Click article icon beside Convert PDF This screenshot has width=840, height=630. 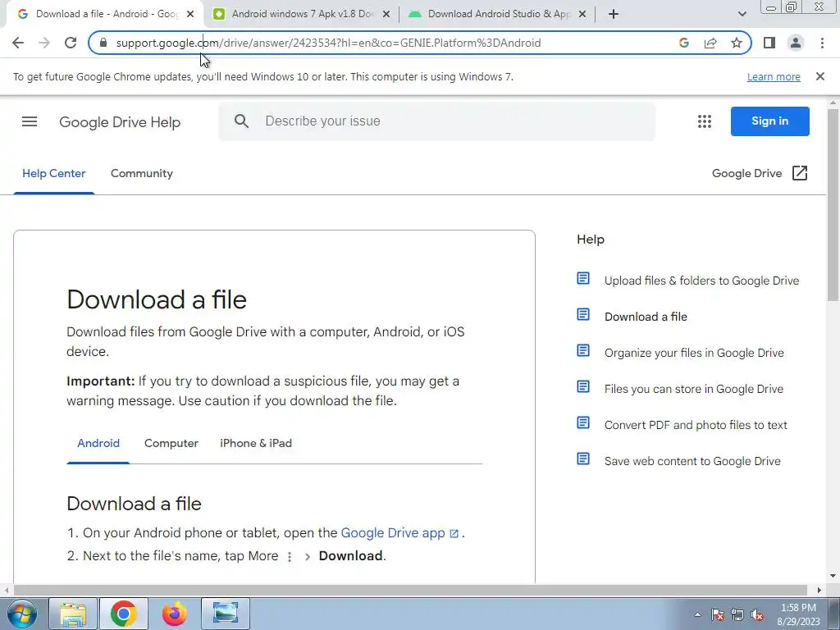583,423
